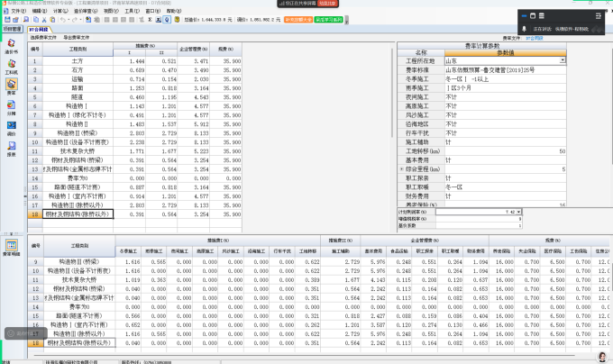Click the highlighted Q toolbar icon
This screenshot has width=613, height=364.
click(x=167, y=20)
